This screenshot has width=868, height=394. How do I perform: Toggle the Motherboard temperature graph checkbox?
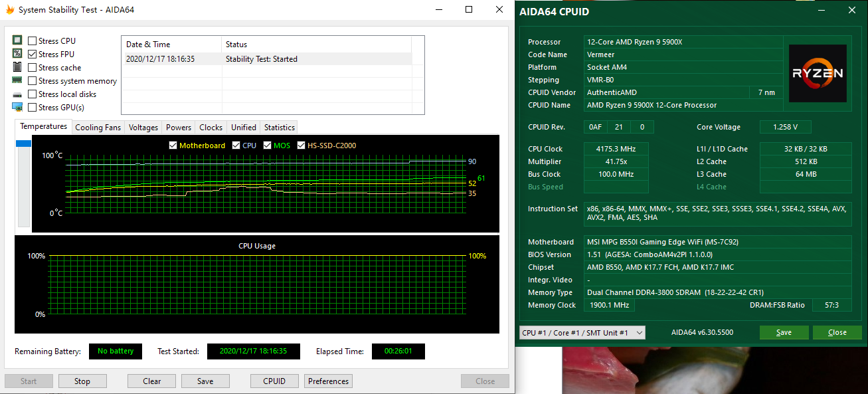(x=173, y=146)
